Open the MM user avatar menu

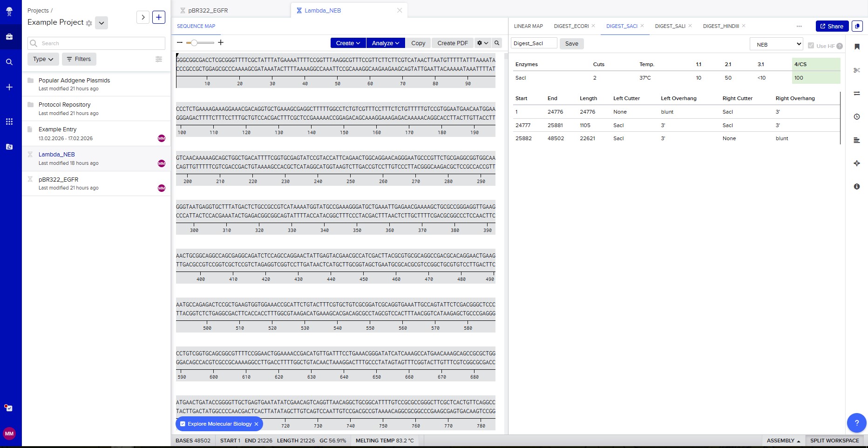click(x=9, y=434)
